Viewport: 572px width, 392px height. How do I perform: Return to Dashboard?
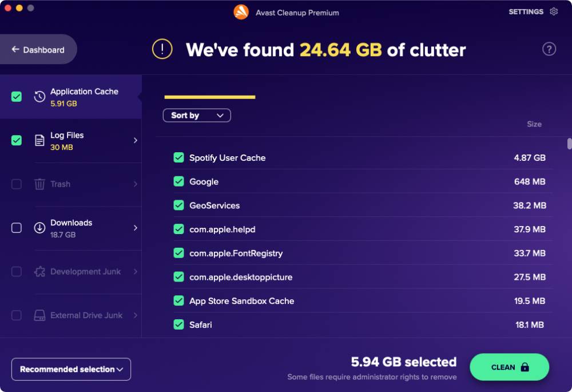[38, 49]
